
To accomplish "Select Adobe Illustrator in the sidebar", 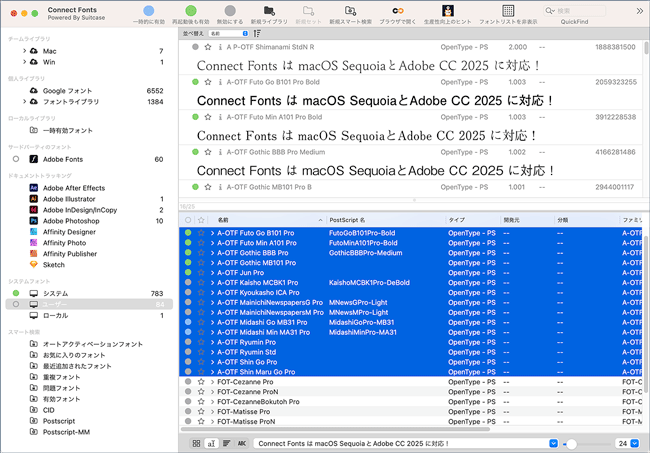I will (69, 199).
